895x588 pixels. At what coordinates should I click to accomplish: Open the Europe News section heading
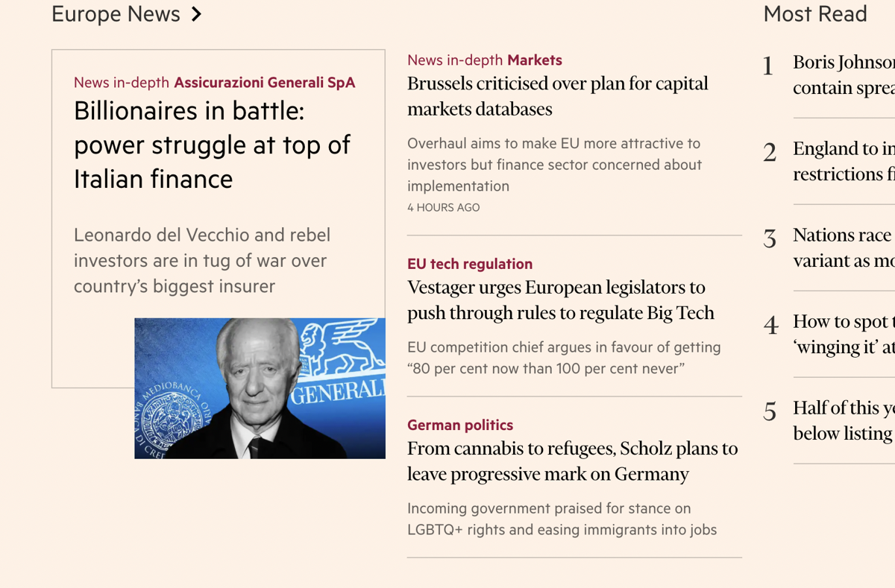(x=116, y=14)
